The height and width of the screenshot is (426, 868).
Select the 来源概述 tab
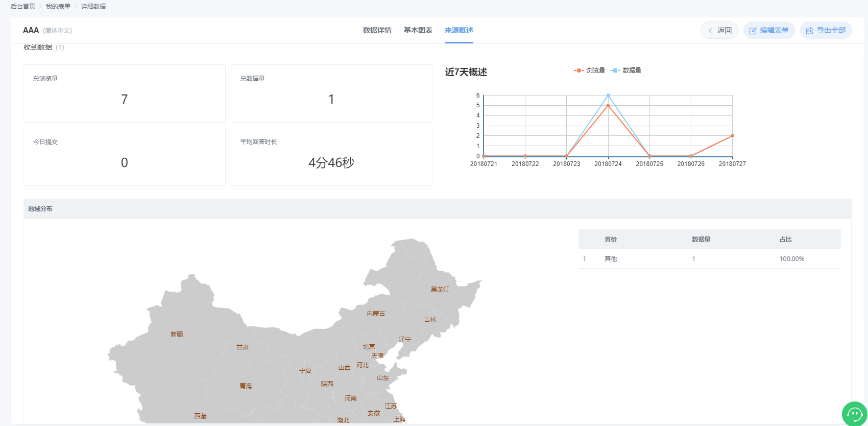tap(459, 31)
